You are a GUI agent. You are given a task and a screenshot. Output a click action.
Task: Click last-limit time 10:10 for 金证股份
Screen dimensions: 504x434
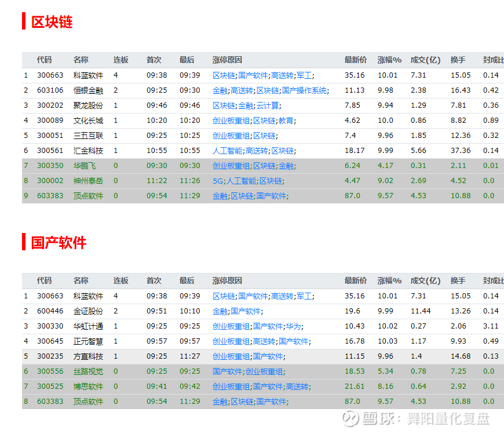tap(189, 311)
